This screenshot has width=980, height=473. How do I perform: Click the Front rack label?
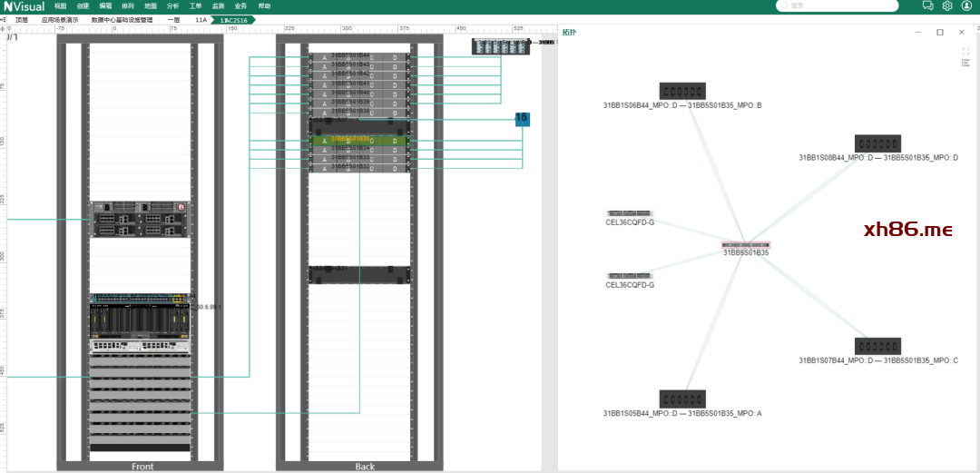142,467
